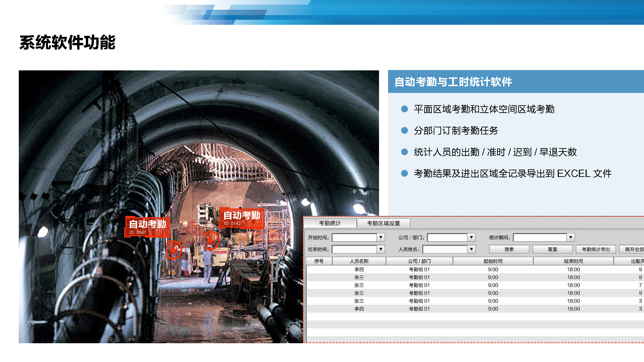Focus the 结束时间 input box
The height and width of the screenshot is (362, 644).
(354, 249)
